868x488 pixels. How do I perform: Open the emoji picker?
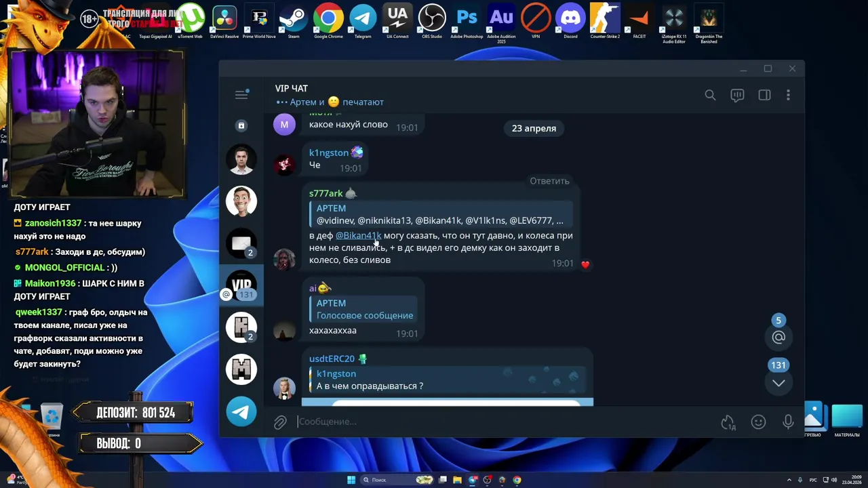tap(758, 422)
